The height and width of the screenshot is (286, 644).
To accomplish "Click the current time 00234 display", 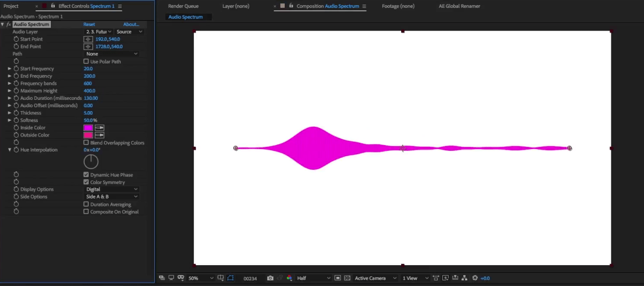I will point(250,279).
